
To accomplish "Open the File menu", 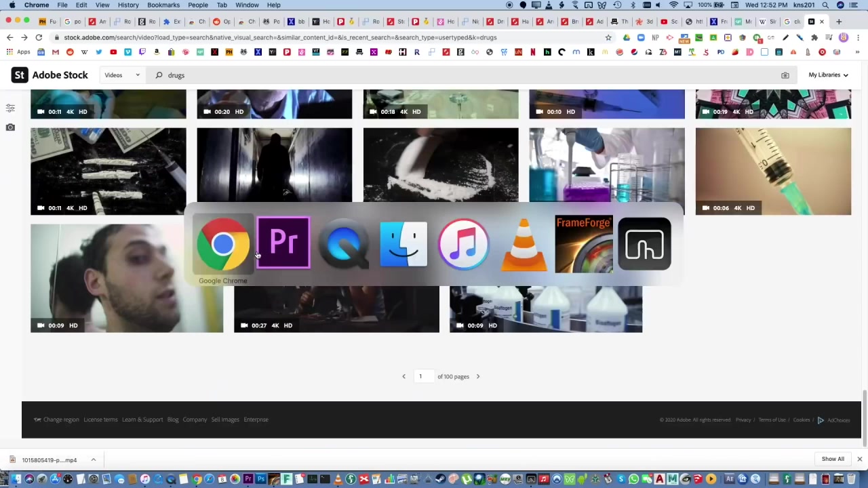I will tap(62, 5).
